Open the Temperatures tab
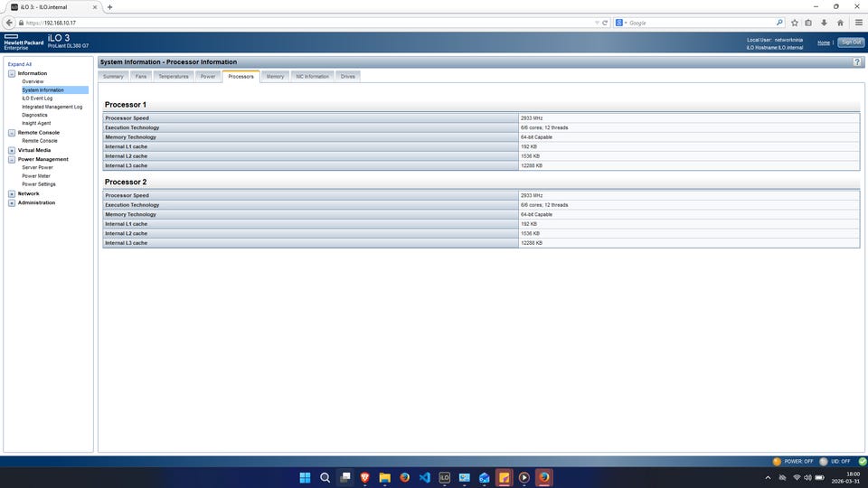868x488 pixels. point(174,77)
